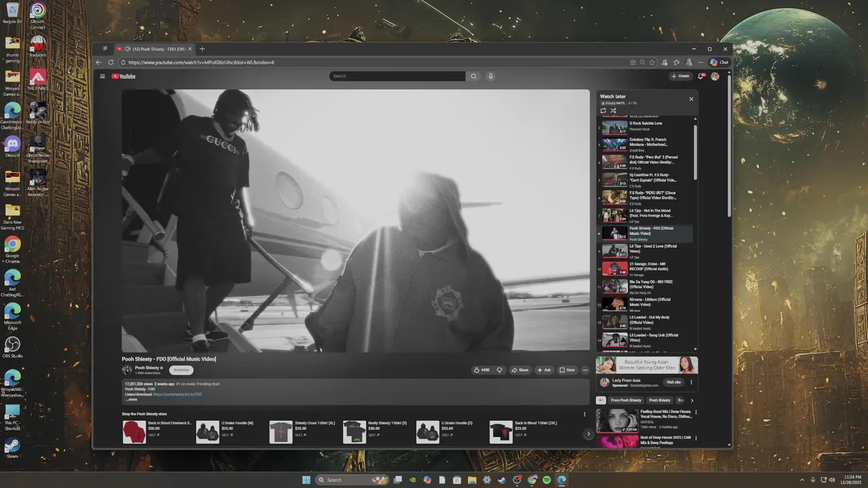868x488 pixels.
Task: Open privacy dropdown showing Private
Action: click(614, 103)
